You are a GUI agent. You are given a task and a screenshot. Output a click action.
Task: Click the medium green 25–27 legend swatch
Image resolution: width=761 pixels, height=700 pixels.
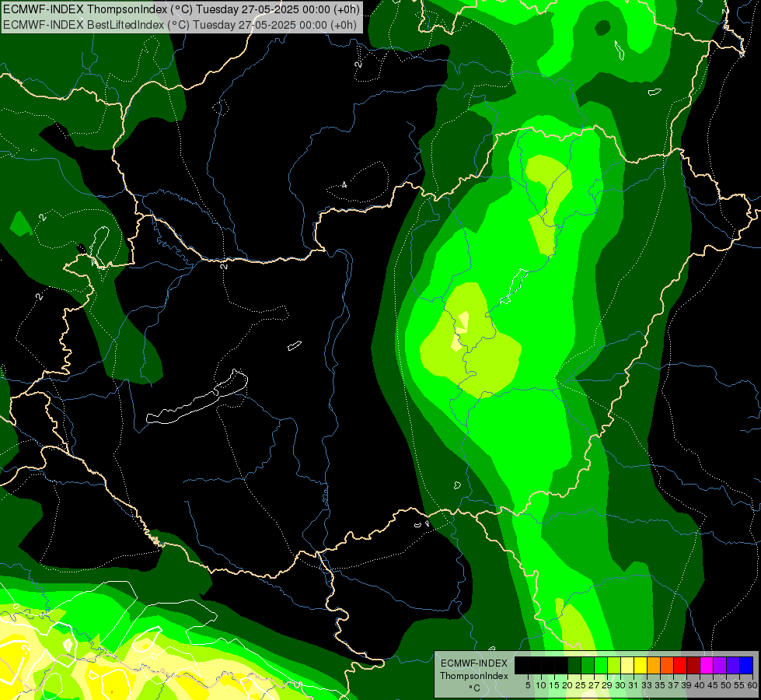(x=587, y=665)
